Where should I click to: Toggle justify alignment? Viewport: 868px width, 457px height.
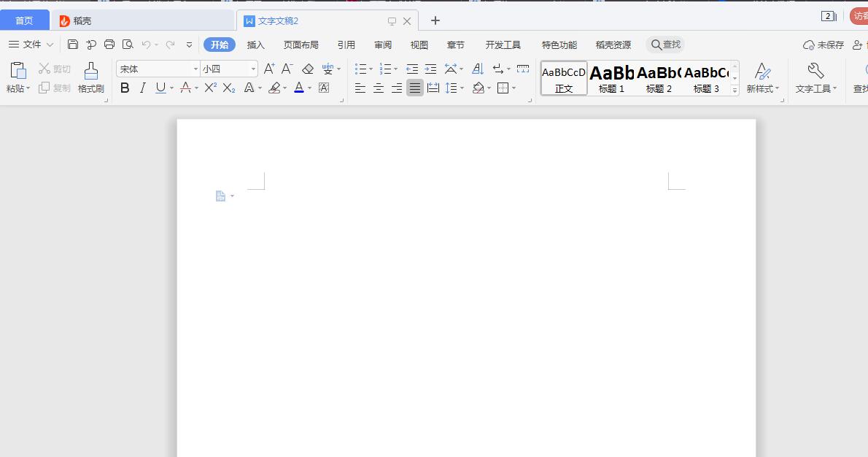point(414,88)
